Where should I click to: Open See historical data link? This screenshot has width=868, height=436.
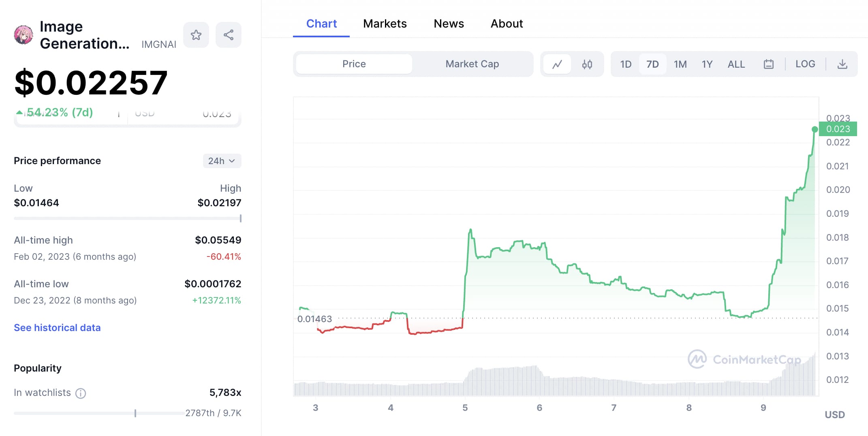[57, 327]
